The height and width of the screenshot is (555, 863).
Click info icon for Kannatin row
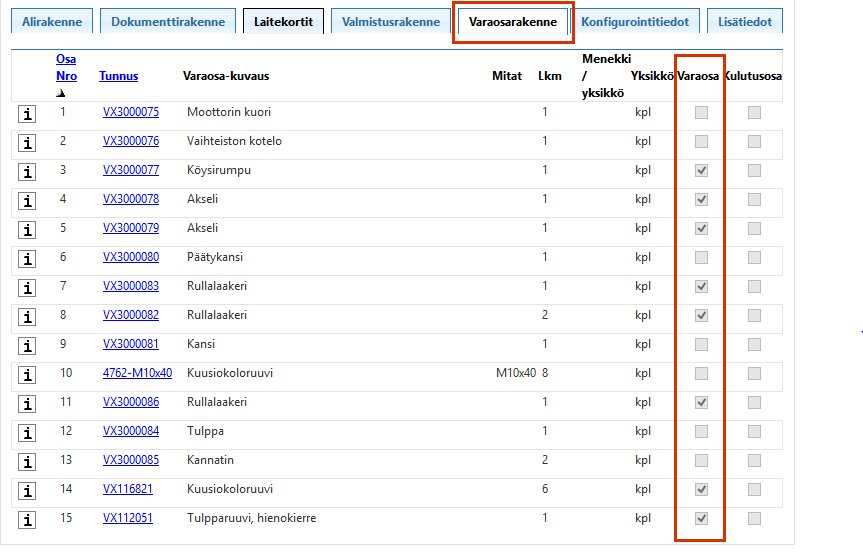(28, 462)
